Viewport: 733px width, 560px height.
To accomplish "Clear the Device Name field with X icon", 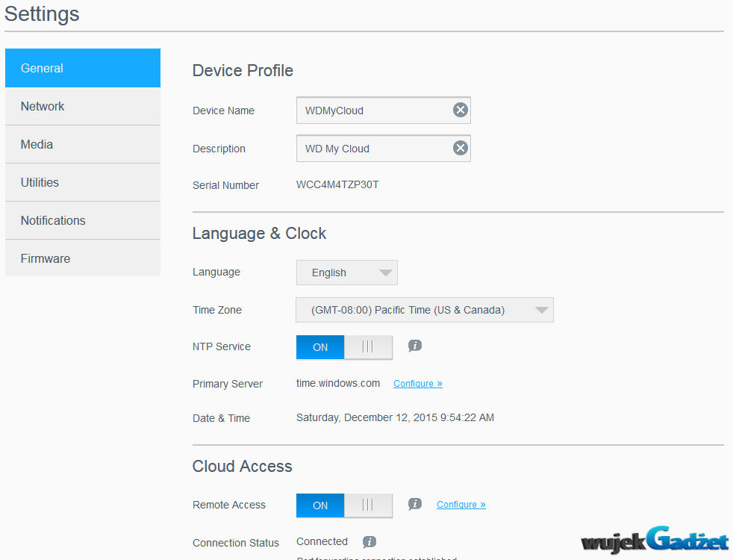I will coord(461,111).
